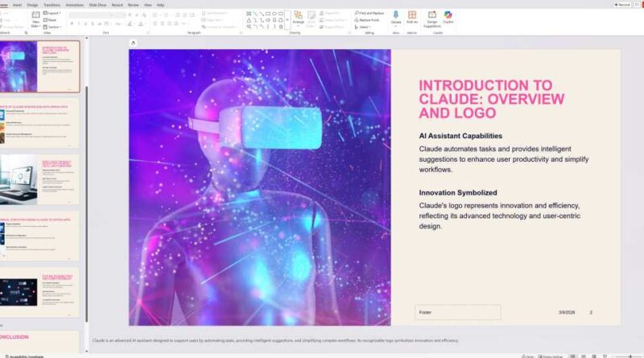Switch to Normal view icon in status bar
This screenshot has height=358, width=644.
pos(572,356)
